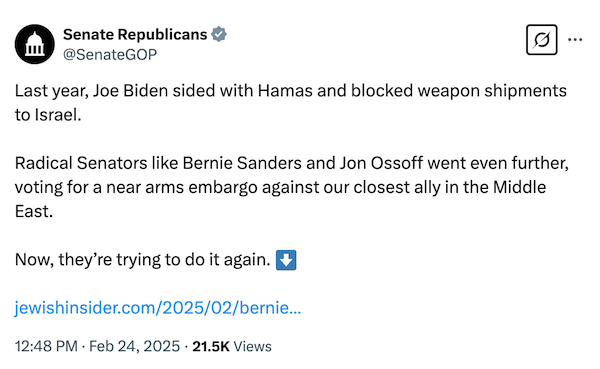Open the jewishinsider.com article link
The image size is (600, 369).
click(158, 308)
